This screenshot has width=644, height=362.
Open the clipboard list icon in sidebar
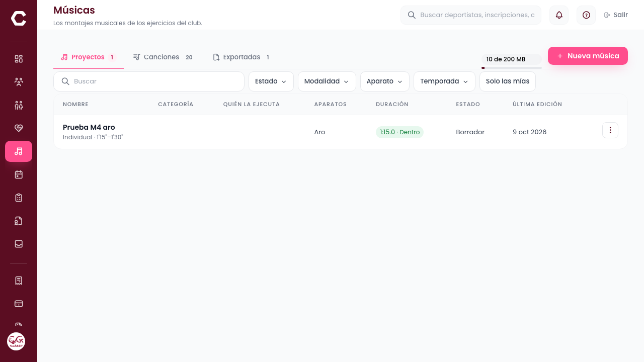point(19,198)
